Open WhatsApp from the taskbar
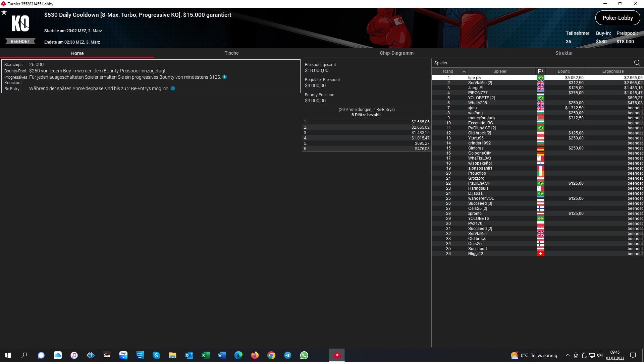This screenshot has height=362, width=644. (304, 355)
